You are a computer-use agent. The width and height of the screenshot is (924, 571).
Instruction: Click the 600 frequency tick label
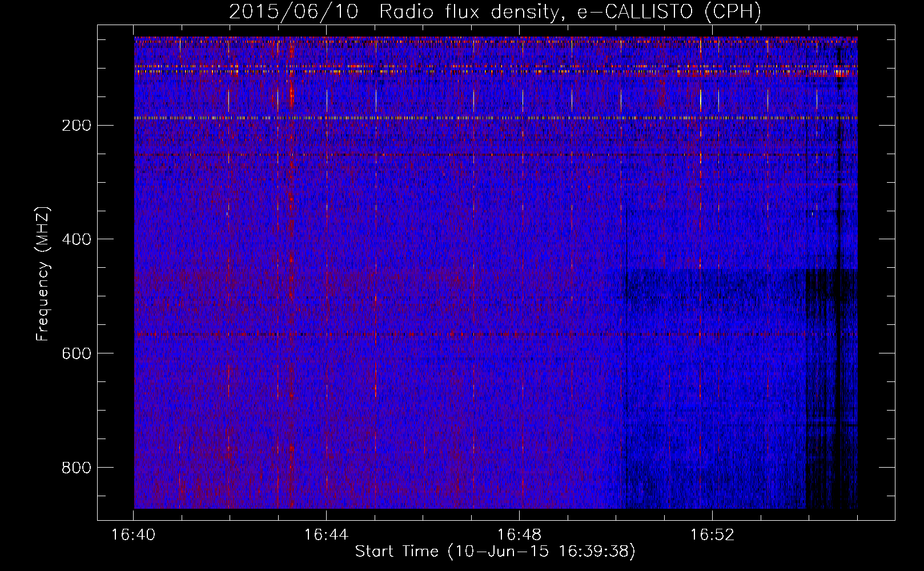76,353
